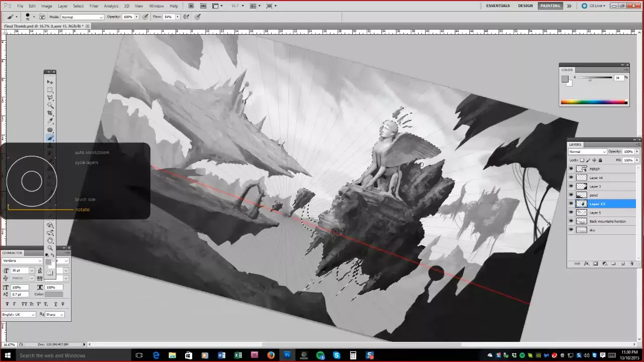644x362 pixels.
Task: Add a layer style (fx) icon
Action: (x=587, y=263)
